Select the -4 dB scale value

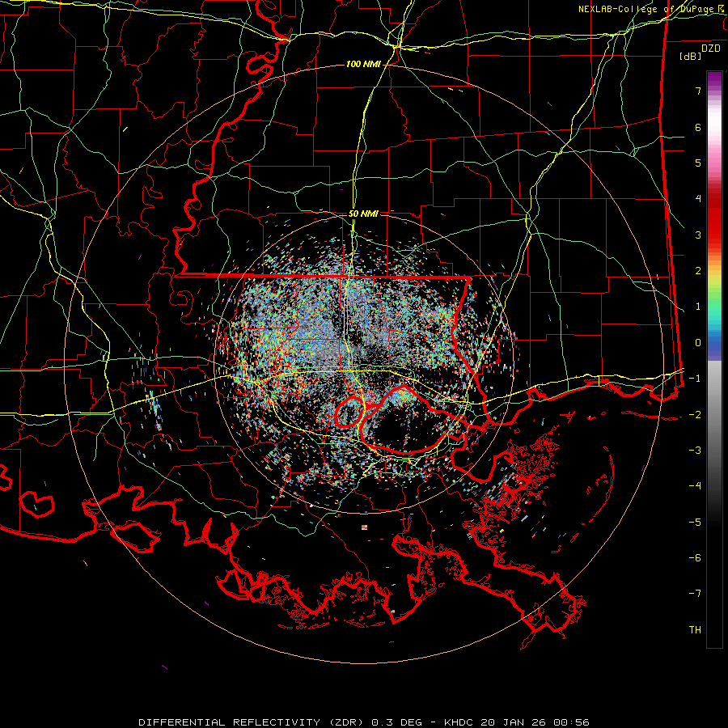(695, 485)
